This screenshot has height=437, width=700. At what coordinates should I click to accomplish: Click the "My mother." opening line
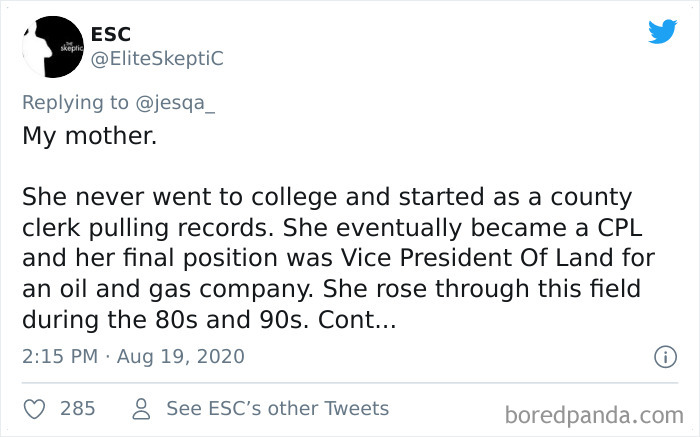(x=90, y=135)
